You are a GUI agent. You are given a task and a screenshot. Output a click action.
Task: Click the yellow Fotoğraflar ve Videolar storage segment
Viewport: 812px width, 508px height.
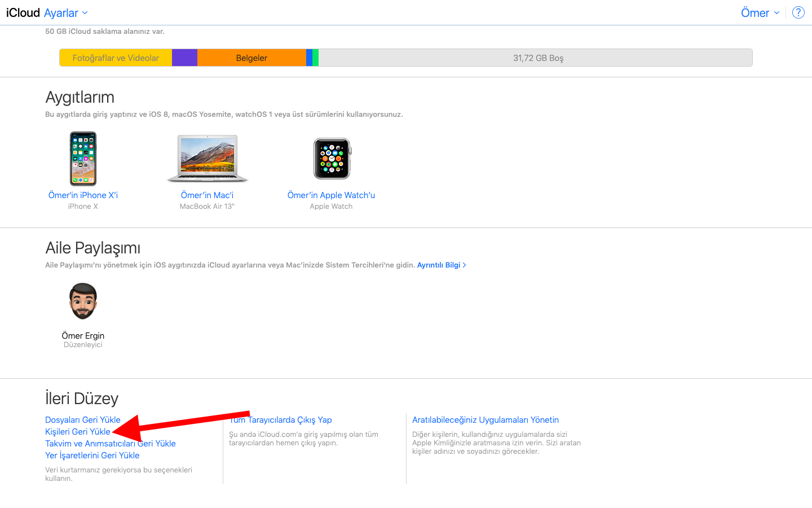pyautogui.click(x=116, y=58)
